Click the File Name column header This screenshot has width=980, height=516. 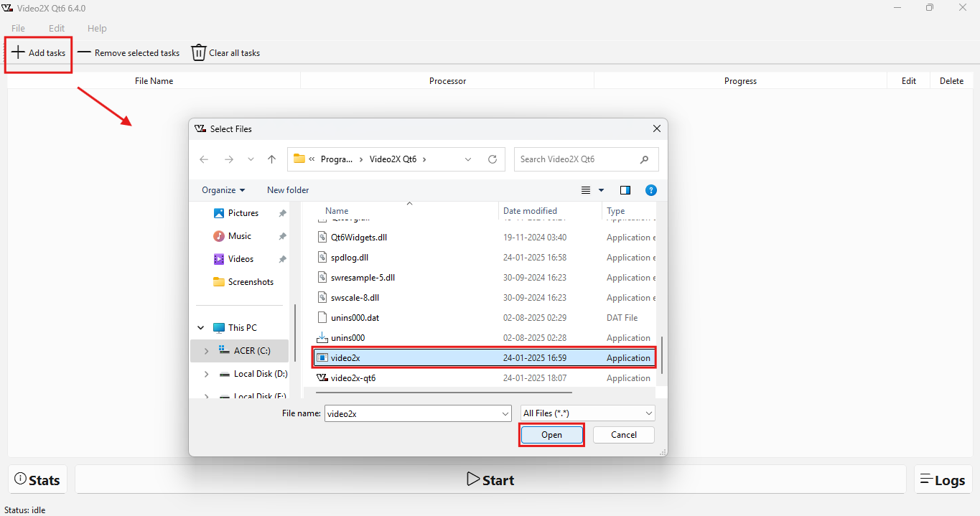click(x=154, y=81)
